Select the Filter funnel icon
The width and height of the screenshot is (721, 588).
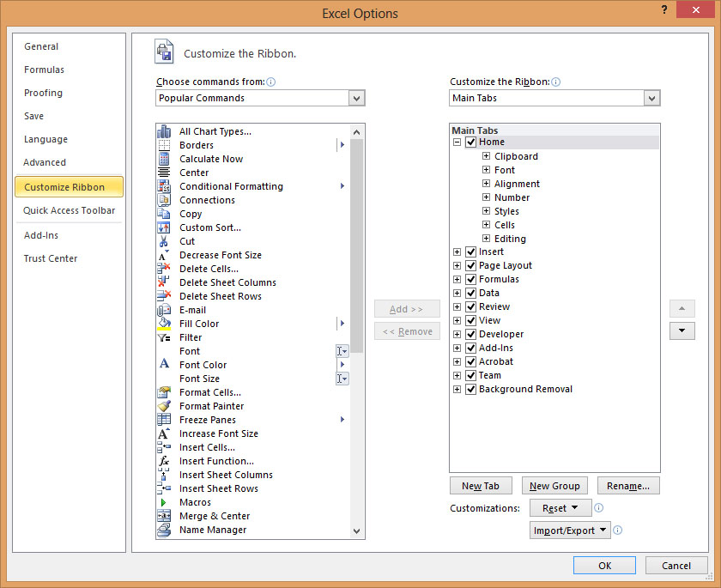pos(164,337)
